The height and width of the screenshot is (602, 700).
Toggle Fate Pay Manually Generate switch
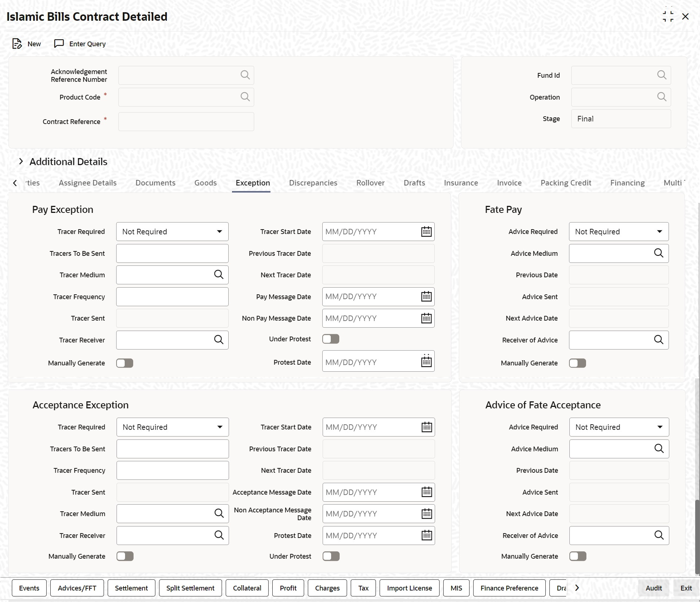point(578,363)
